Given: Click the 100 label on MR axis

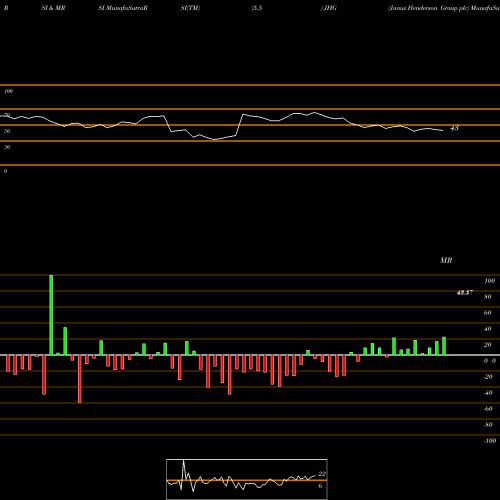Looking at the screenshot, I should pyautogui.click(x=489, y=281).
